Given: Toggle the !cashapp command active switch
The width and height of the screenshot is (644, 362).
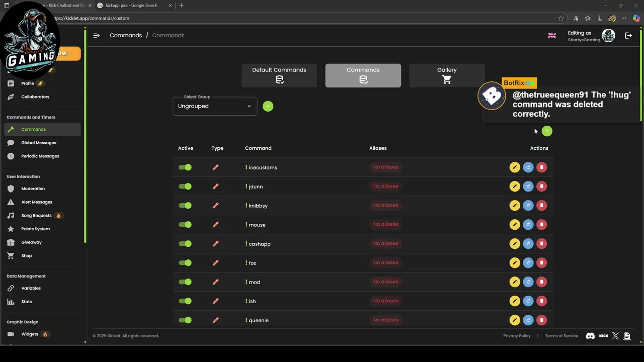Looking at the screenshot, I should click(x=185, y=244).
